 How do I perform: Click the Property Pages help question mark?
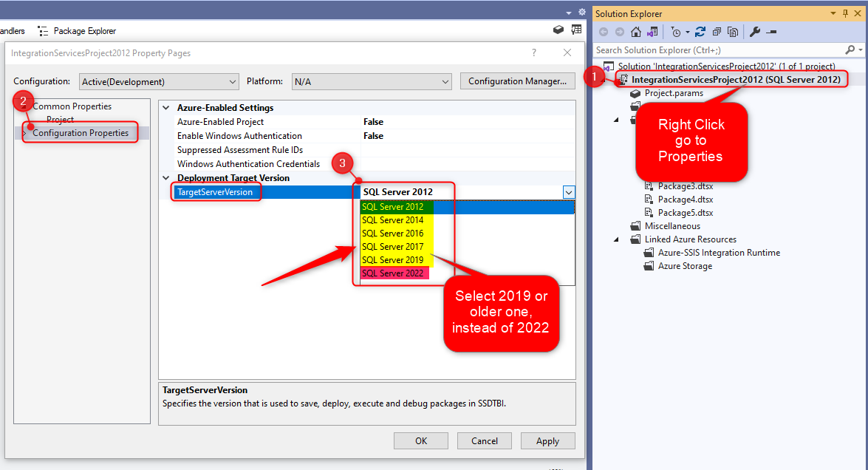533,52
